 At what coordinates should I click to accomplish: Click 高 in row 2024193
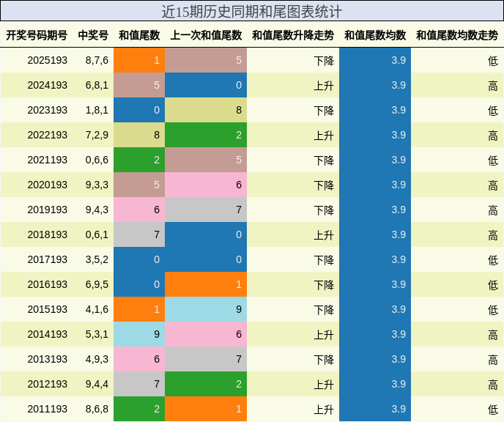[493, 86]
